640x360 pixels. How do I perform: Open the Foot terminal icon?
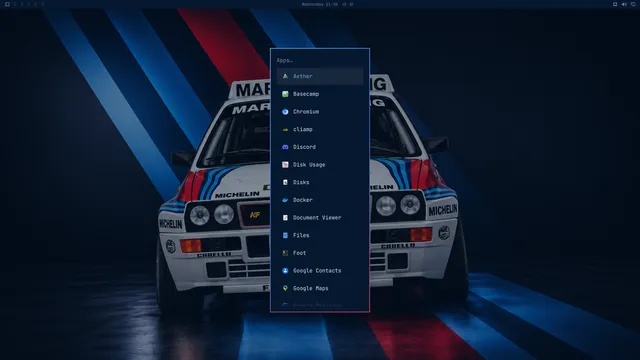285,253
